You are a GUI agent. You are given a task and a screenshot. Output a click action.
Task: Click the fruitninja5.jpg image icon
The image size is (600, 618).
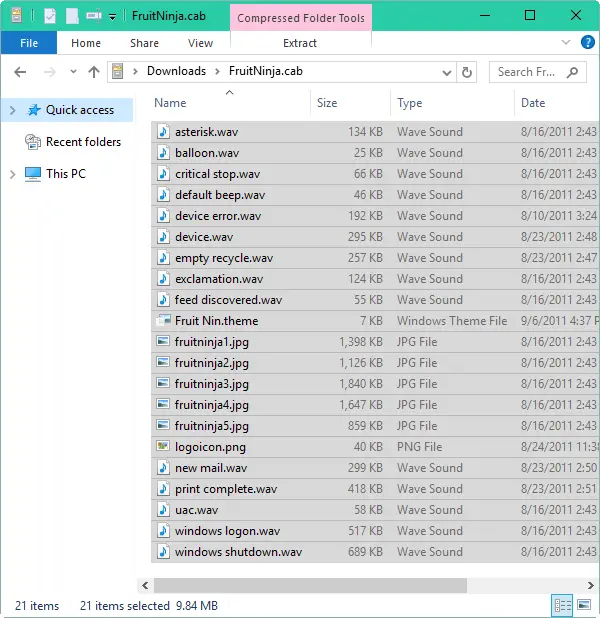163,425
